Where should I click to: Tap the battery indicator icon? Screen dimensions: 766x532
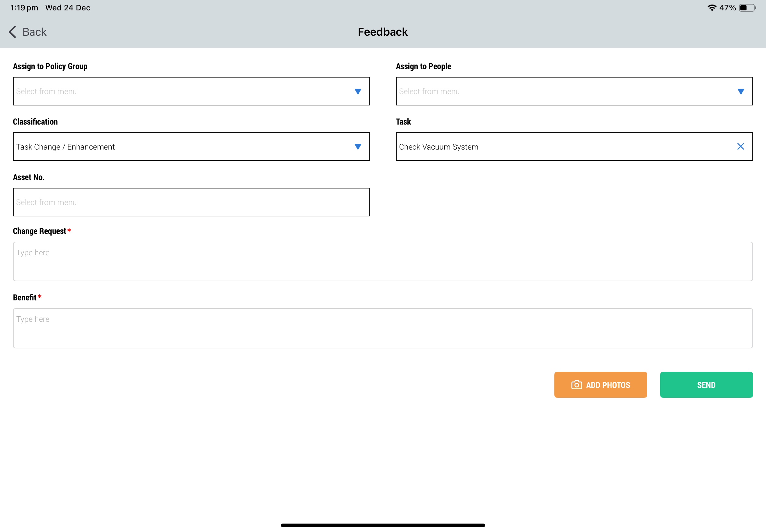point(747,8)
